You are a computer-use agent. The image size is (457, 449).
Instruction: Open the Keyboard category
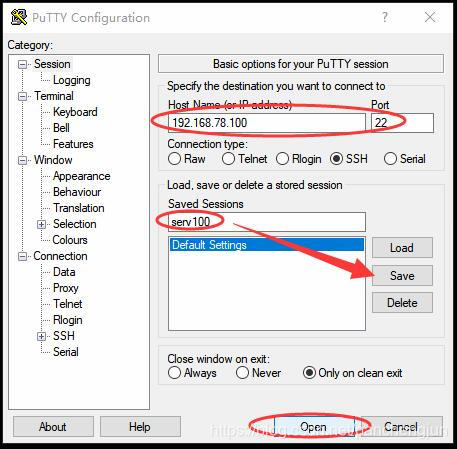click(75, 112)
